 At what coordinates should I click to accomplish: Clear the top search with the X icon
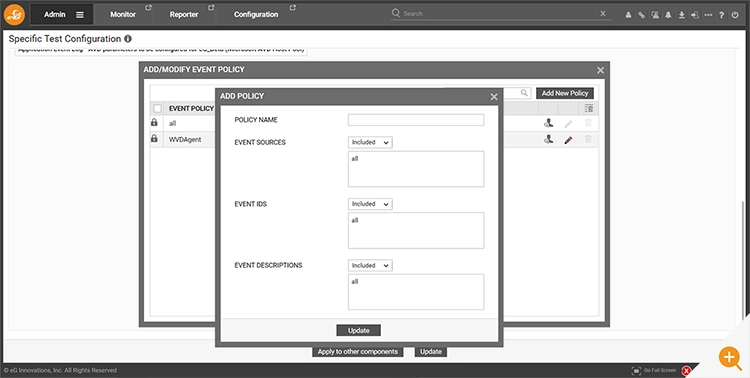tap(603, 13)
